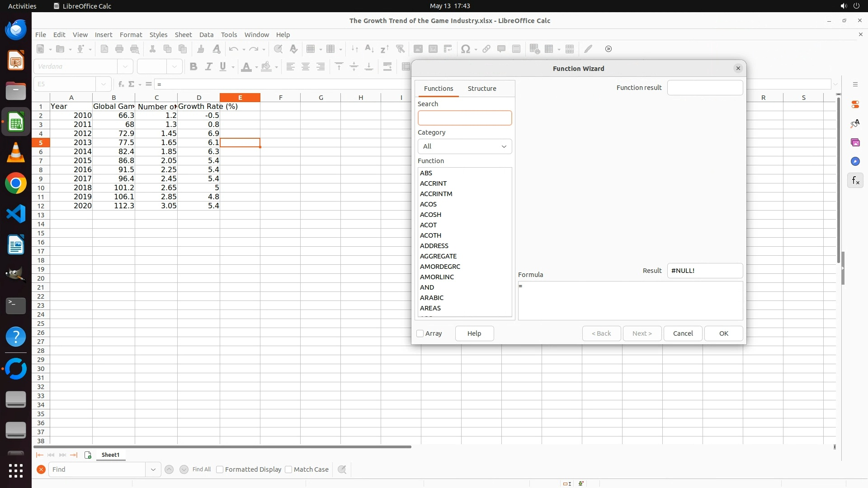Viewport: 868px width, 488px height.
Task: Click the Bold formatting icon
Action: (x=193, y=67)
